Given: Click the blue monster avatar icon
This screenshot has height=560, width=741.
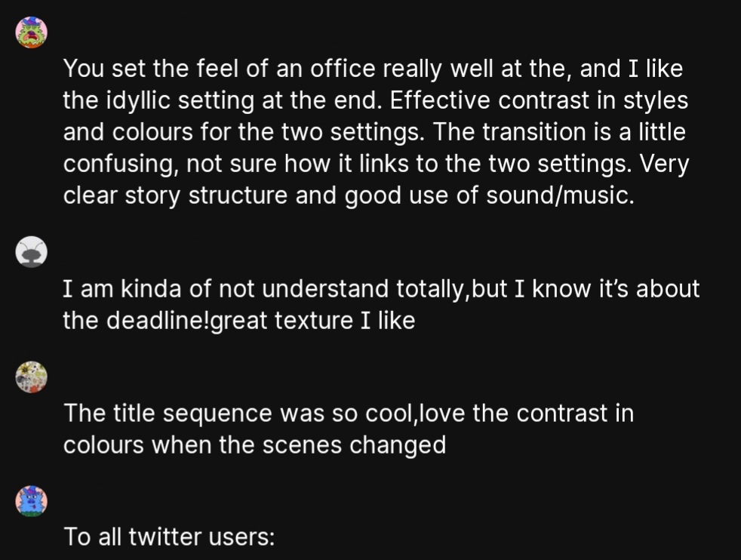Looking at the screenshot, I should click(31, 501).
